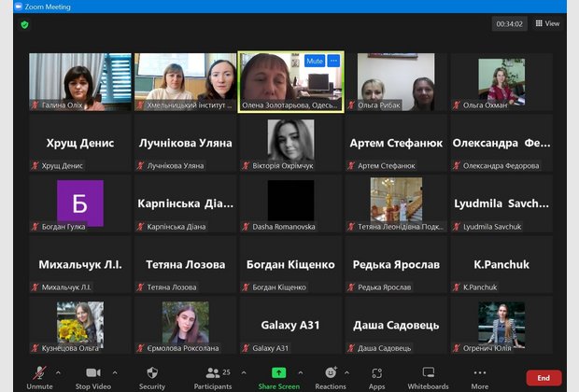The image size is (579, 392).
Task: Expand the arrow next to Participants
Action: (244, 372)
